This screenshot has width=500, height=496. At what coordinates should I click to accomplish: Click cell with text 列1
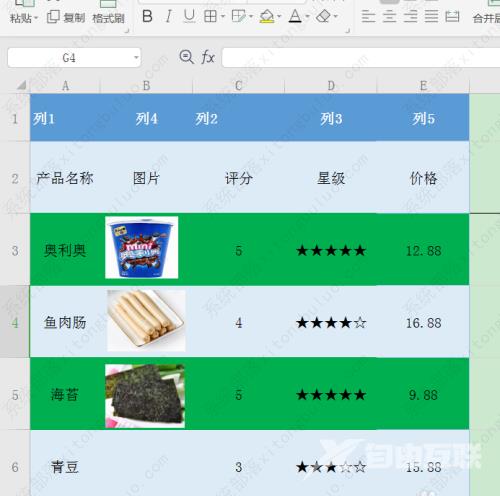(x=65, y=118)
